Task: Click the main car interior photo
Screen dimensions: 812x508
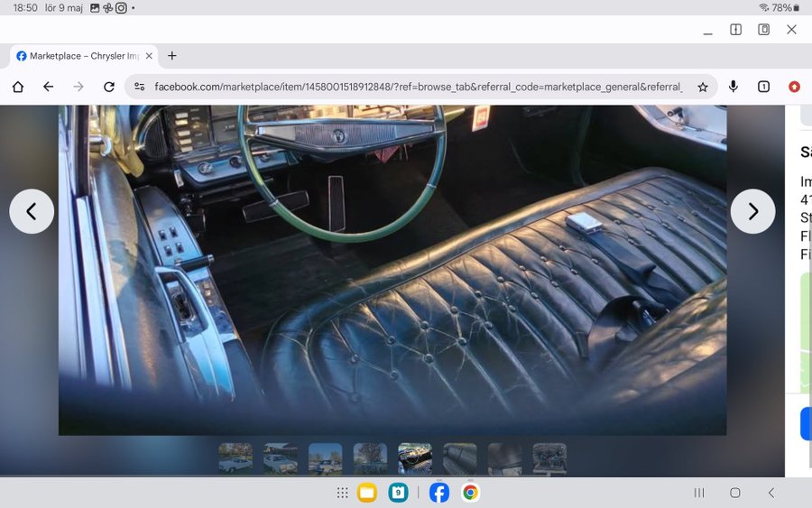Action: [392, 270]
